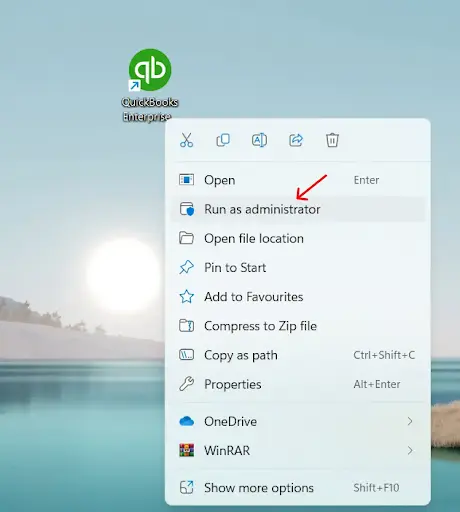Viewport: 460px width, 512px height.
Task: Click the Cut scissors icon
Action: 186,140
